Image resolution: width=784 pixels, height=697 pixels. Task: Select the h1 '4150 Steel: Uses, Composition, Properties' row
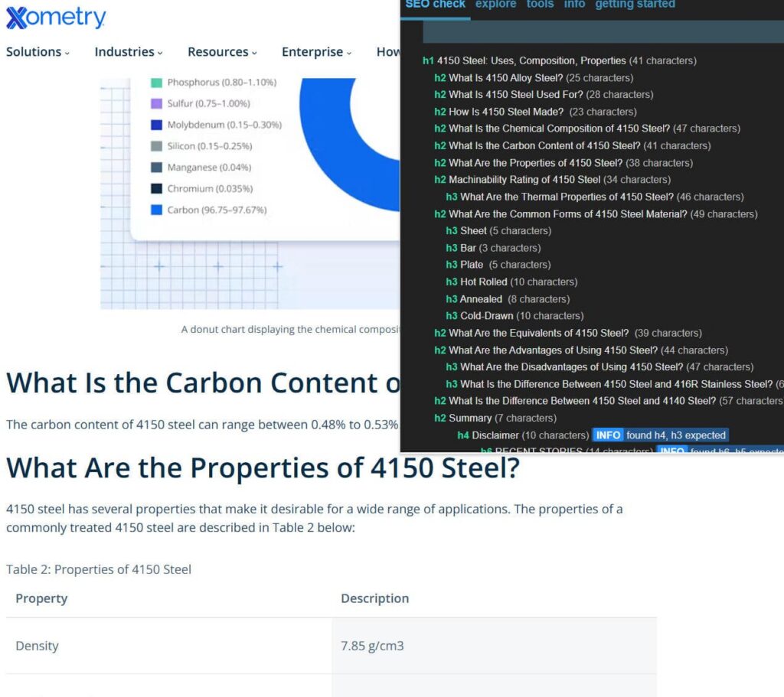click(x=559, y=60)
